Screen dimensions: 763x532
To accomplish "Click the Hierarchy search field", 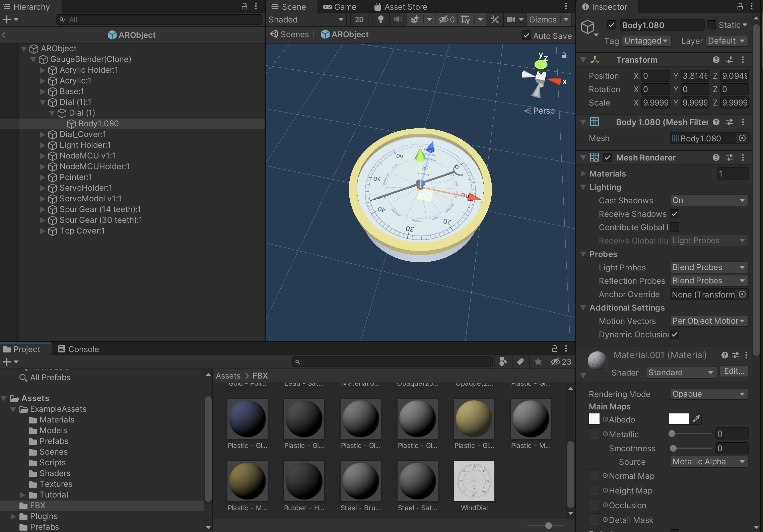I will [159, 19].
